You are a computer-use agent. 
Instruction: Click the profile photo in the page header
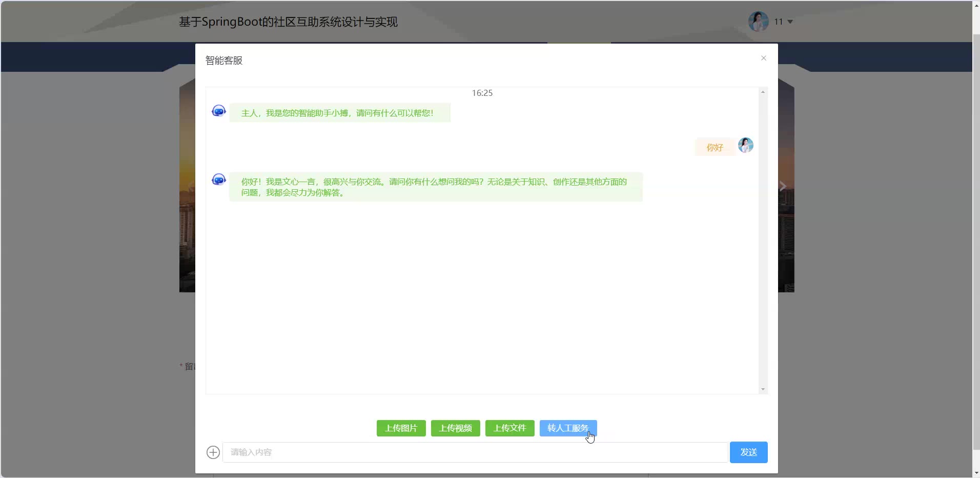click(759, 22)
